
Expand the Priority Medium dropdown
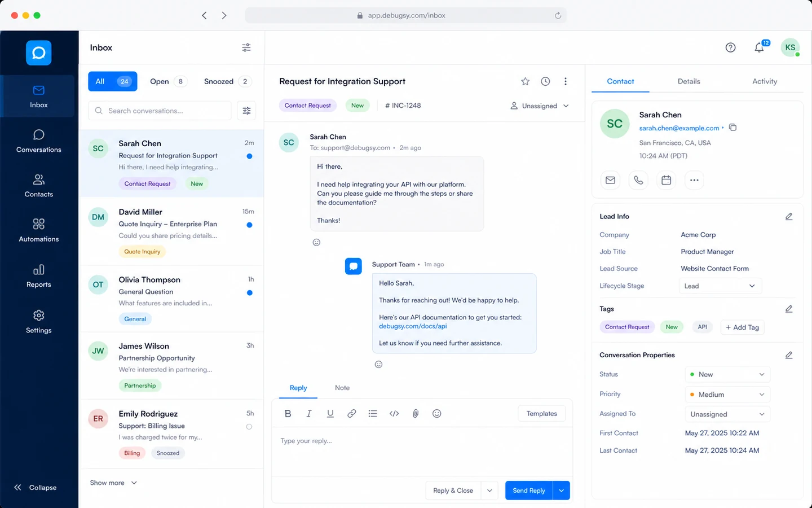727,395
